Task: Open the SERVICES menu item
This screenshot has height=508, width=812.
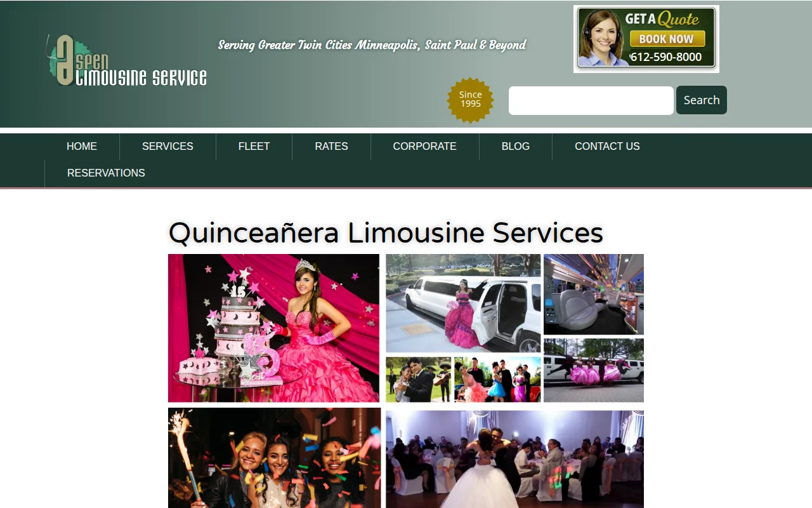Action: 167,147
